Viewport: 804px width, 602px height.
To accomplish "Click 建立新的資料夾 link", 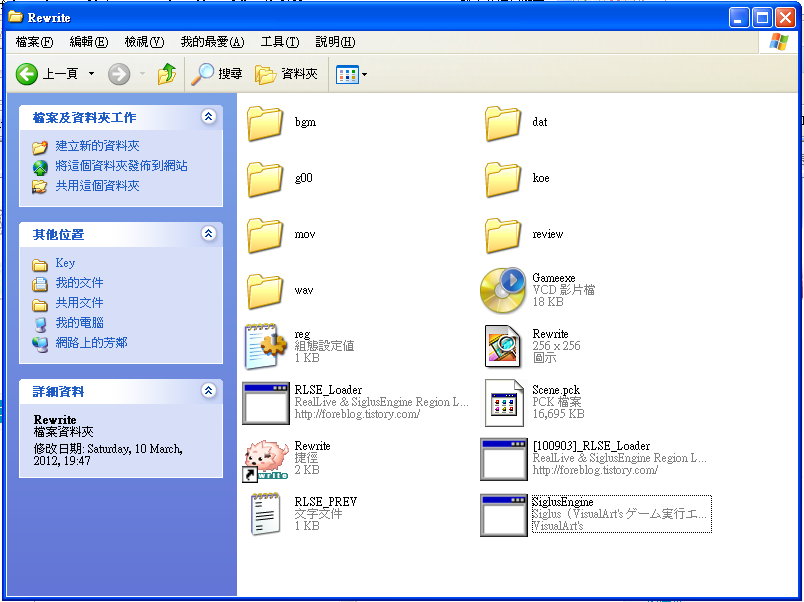I will point(97,146).
